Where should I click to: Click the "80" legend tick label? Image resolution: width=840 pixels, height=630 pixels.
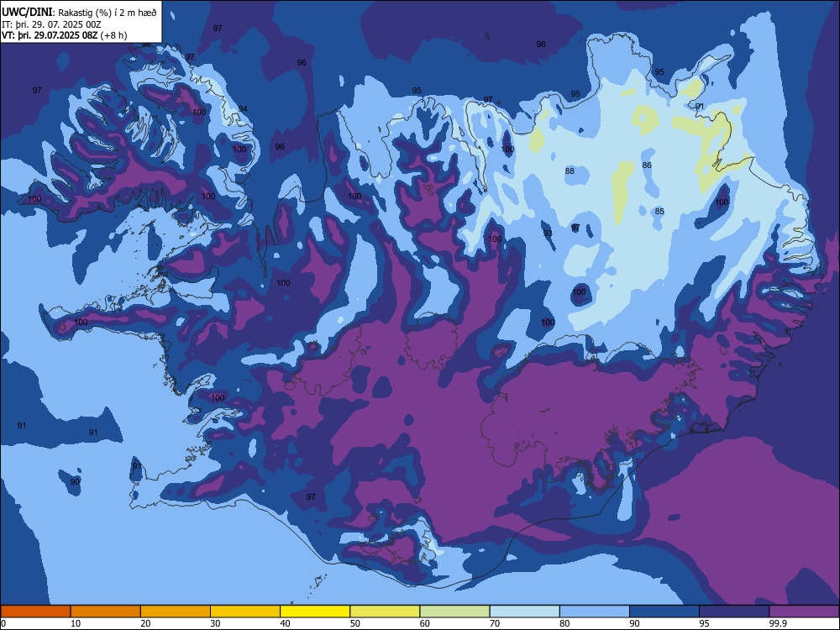click(564, 623)
